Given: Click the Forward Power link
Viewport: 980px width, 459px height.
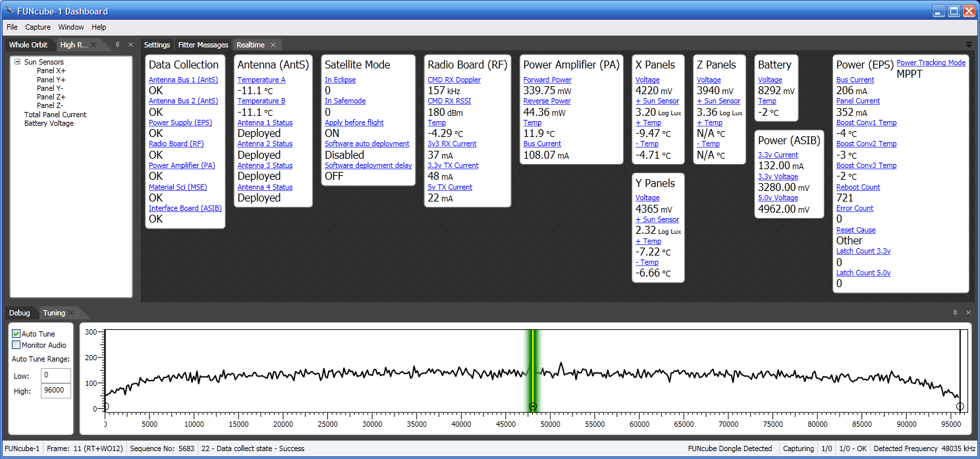Looking at the screenshot, I should [x=547, y=80].
